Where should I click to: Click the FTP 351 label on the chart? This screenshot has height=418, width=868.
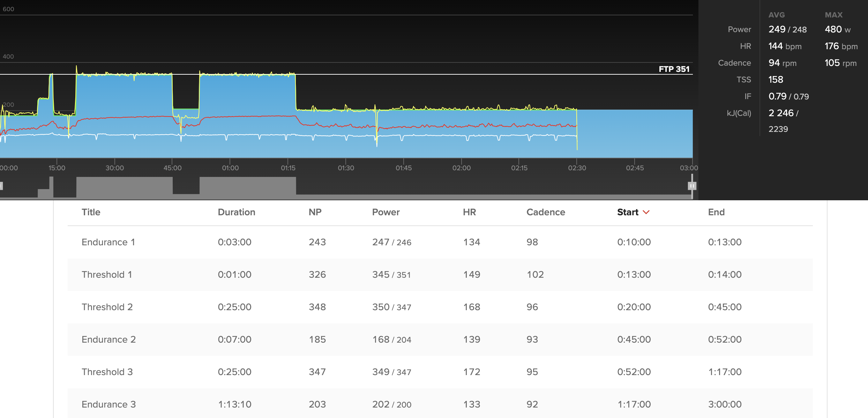pos(674,69)
